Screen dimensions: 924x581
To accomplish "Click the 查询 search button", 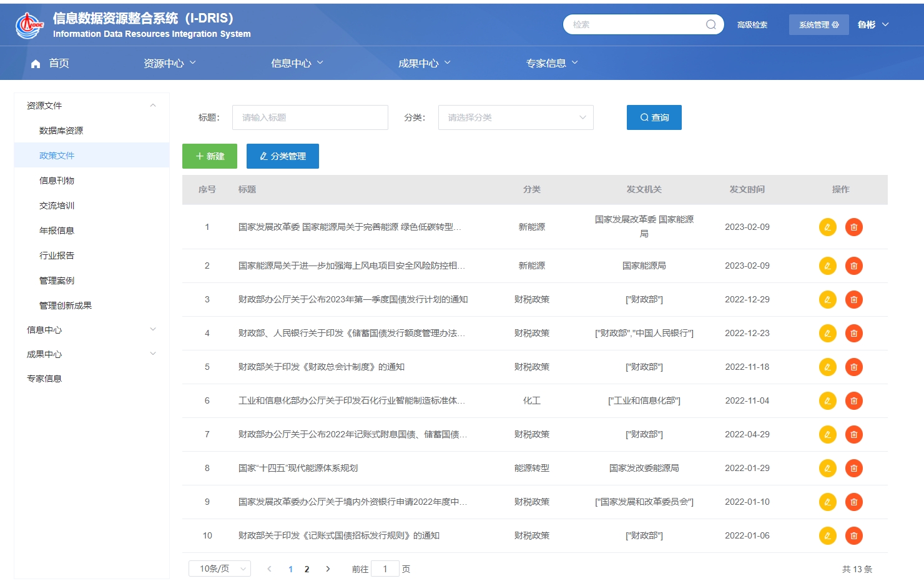I will (654, 117).
